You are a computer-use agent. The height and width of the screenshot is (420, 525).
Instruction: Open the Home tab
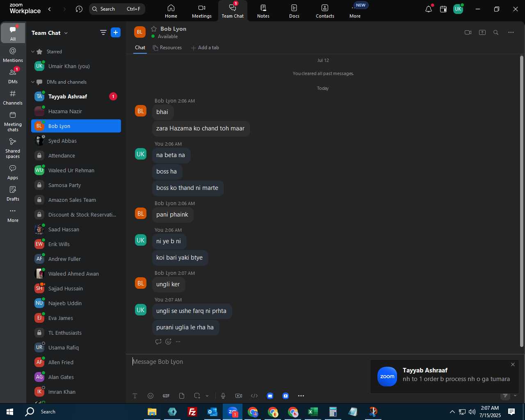tap(171, 11)
